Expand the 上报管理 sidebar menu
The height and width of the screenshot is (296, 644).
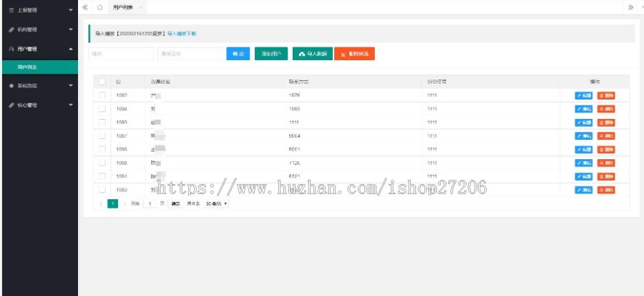(x=40, y=10)
